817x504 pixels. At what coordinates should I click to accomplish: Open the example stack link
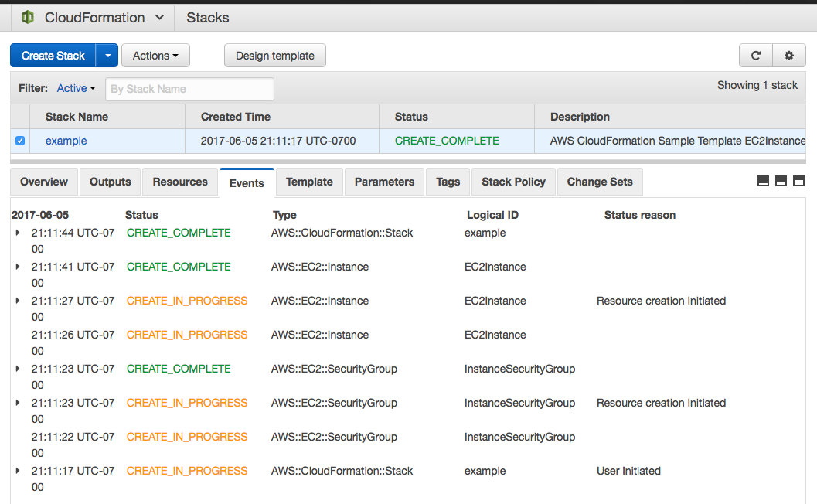pyautogui.click(x=66, y=141)
